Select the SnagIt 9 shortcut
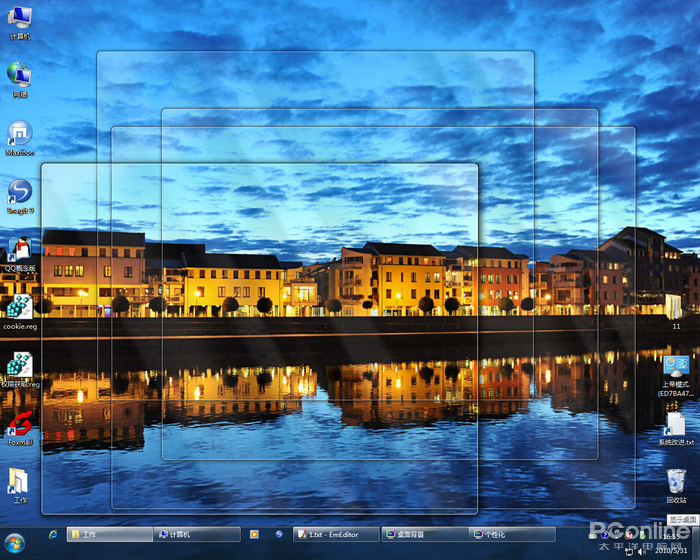 click(x=20, y=196)
